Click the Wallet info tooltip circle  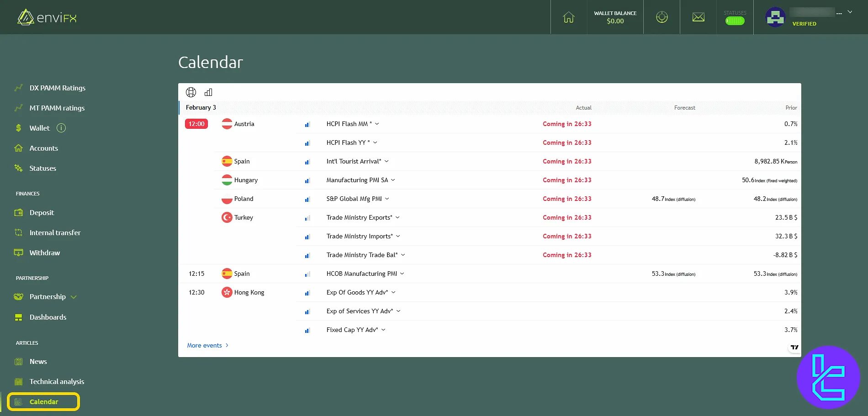pos(61,128)
